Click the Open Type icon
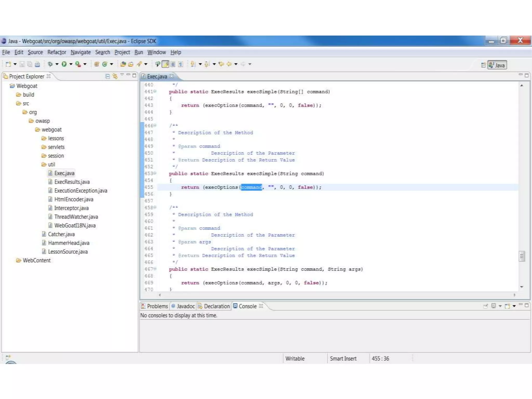 [123, 64]
